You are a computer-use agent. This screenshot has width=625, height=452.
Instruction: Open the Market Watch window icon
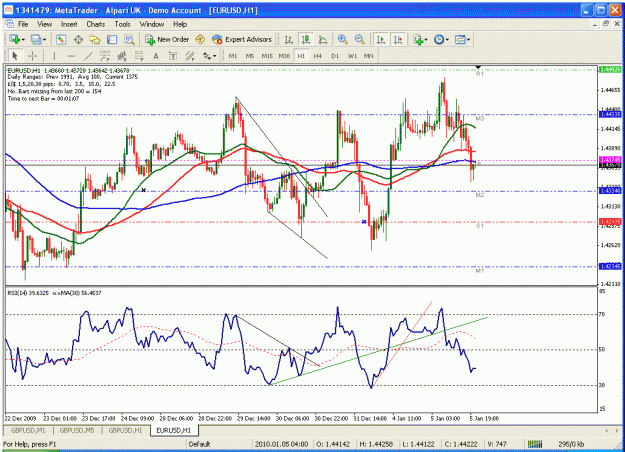pyautogui.click(x=61, y=39)
